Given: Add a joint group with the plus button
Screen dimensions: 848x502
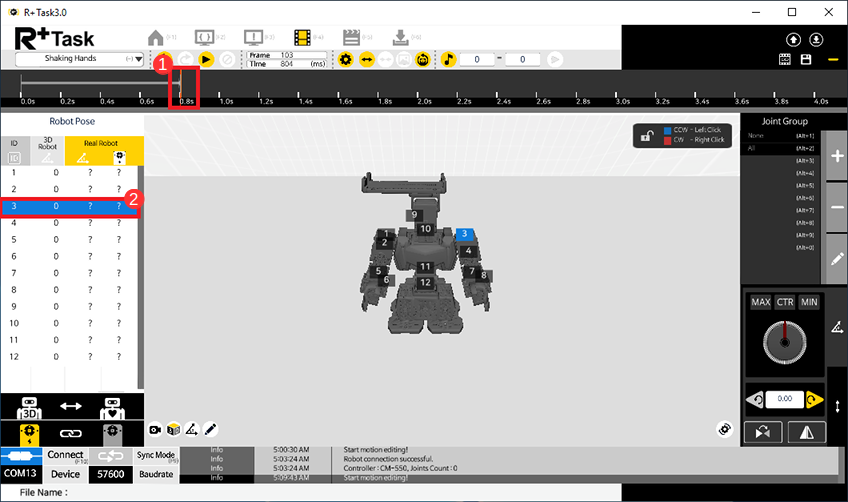Looking at the screenshot, I should [838, 158].
